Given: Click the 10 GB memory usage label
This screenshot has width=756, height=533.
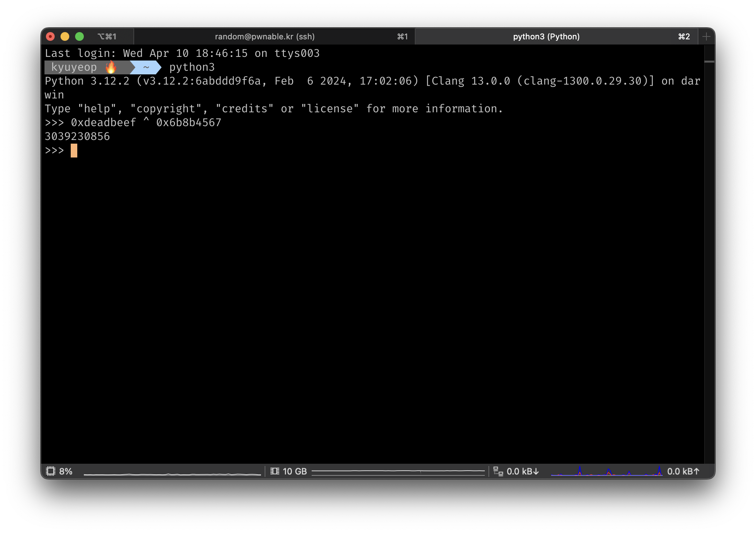Looking at the screenshot, I should click(x=295, y=471).
